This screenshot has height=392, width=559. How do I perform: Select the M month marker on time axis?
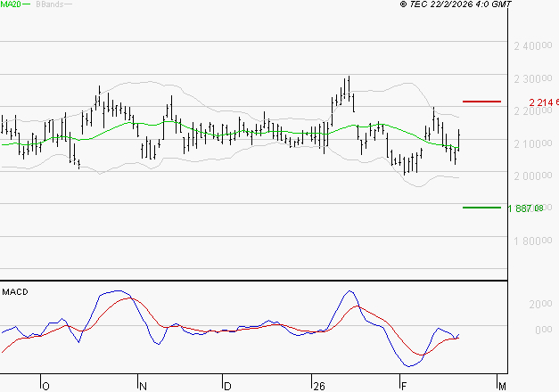tap(502, 386)
